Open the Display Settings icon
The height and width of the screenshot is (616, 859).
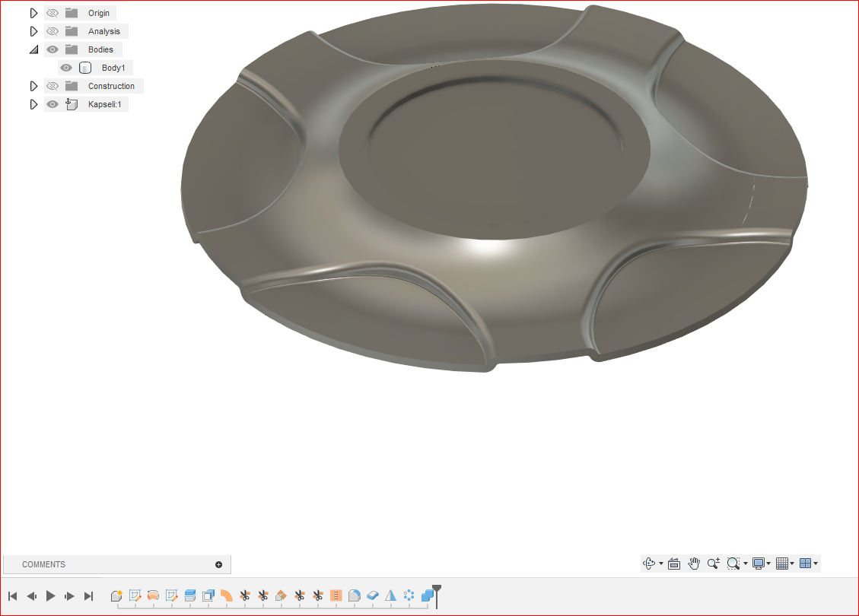pos(760,563)
